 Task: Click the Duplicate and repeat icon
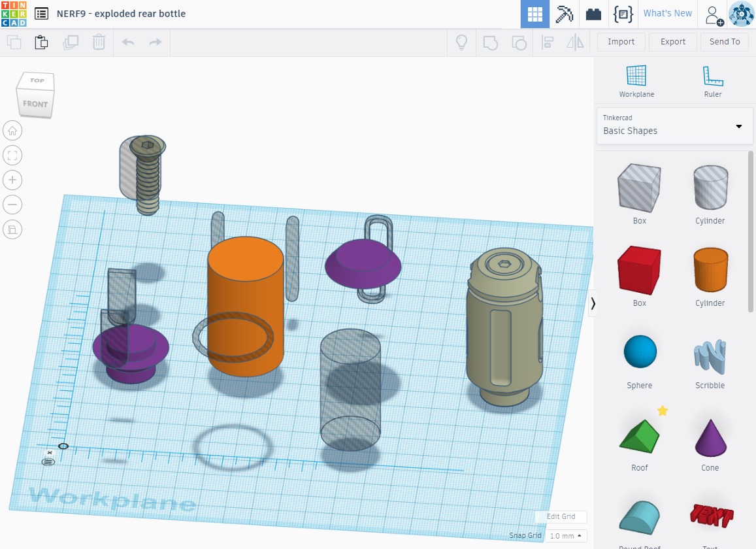point(71,42)
